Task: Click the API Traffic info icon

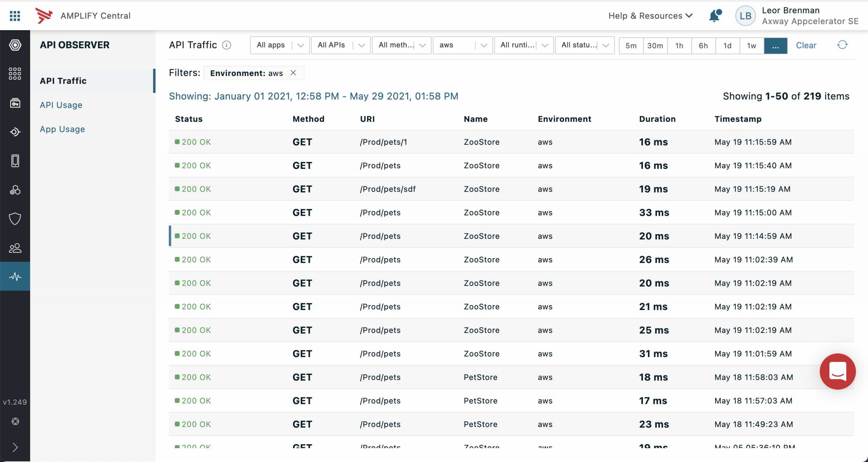Action: coord(226,45)
